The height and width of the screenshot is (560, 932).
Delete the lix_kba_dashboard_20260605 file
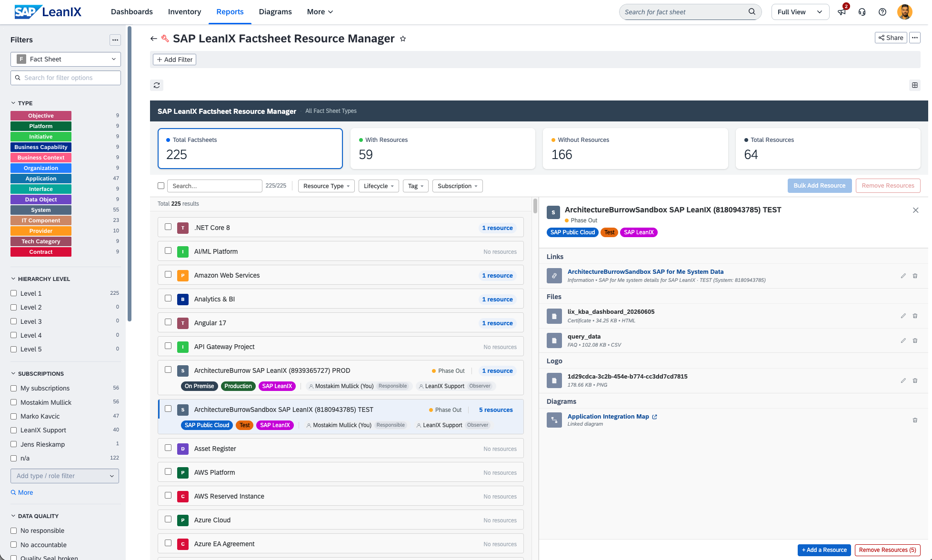pos(915,316)
